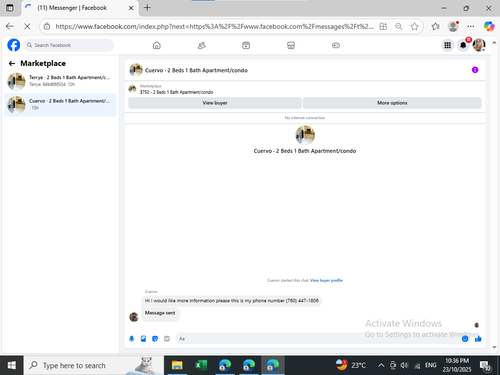Click the More options button
The image size is (500, 375).
point(392,103)
